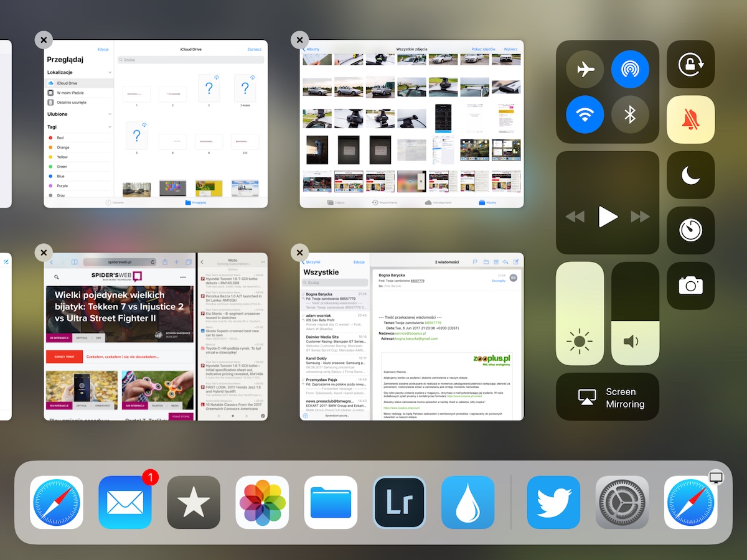Select the Green tag in Files
The width and height of the screenshot is (747, 560).
79,166
